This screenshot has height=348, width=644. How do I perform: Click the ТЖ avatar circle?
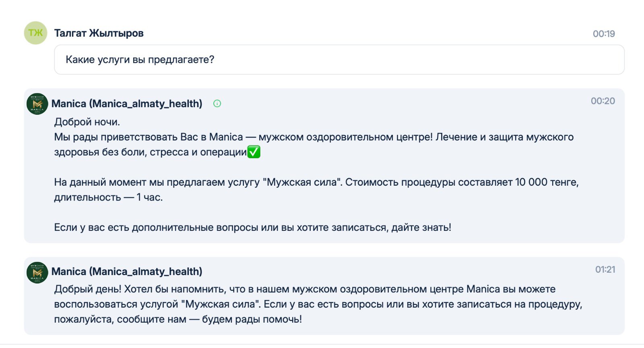tap(35, 33)
